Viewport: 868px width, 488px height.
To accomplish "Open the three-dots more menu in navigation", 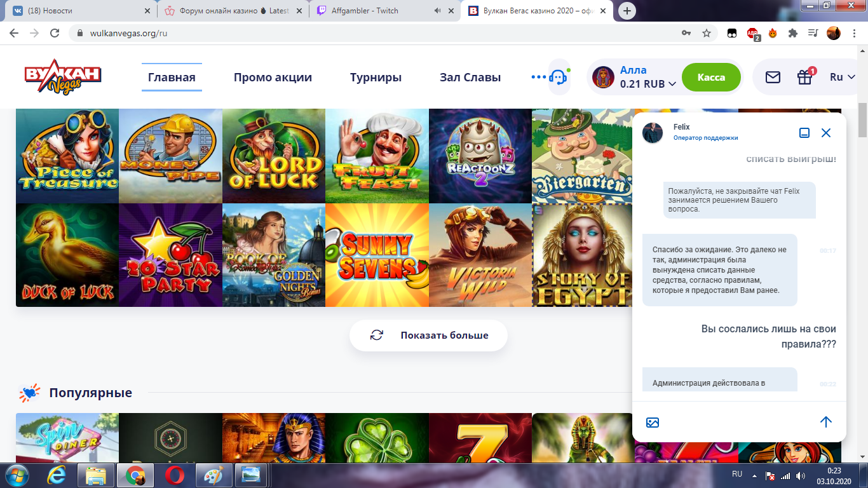I will [539, 77].
